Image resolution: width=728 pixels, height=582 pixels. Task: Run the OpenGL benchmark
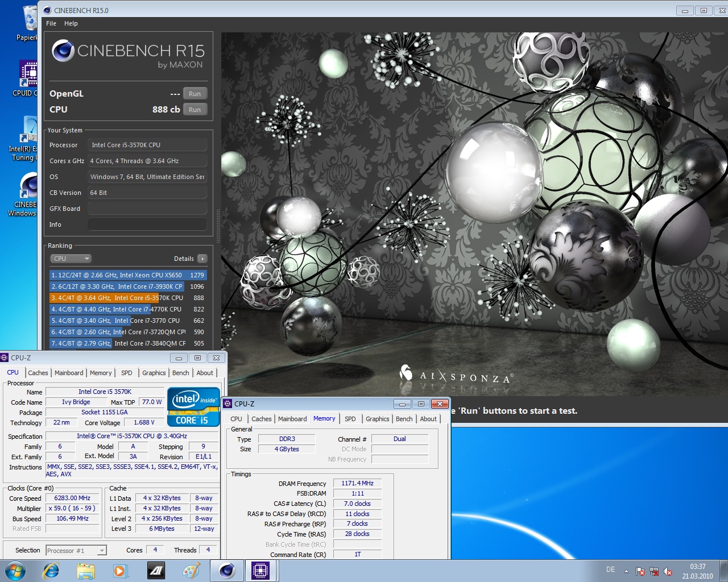pyautogui.click(x=195, y=94)
